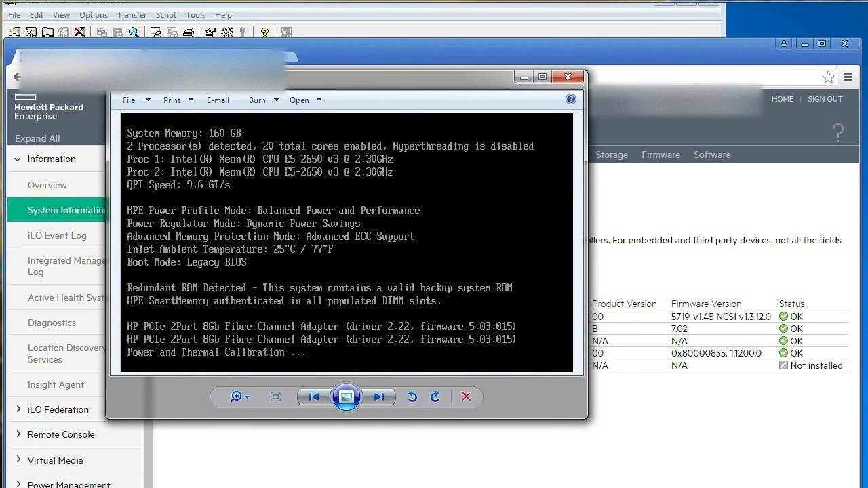Click the Public Key assistant key icon
Viewport: 868px width, 488px height.
click(x=243, y=32)
